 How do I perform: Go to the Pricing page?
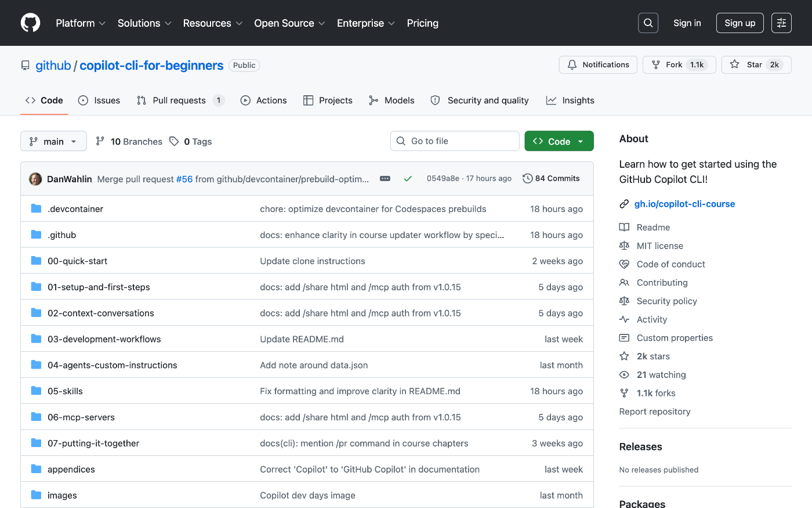[423, 23]
